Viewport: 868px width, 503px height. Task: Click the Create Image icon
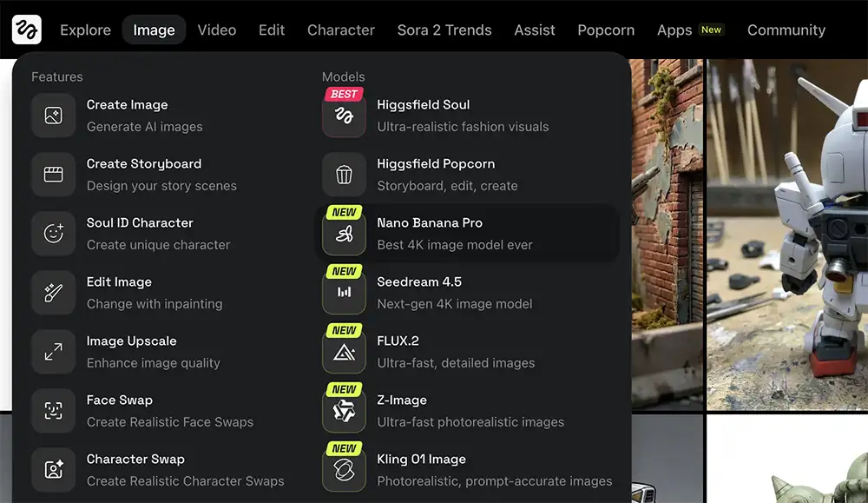click(54, 116)
